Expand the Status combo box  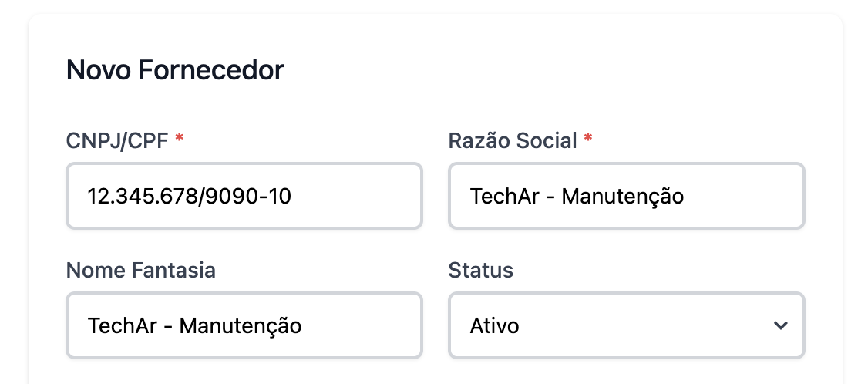pyautogui.click(x=626, y=325)
